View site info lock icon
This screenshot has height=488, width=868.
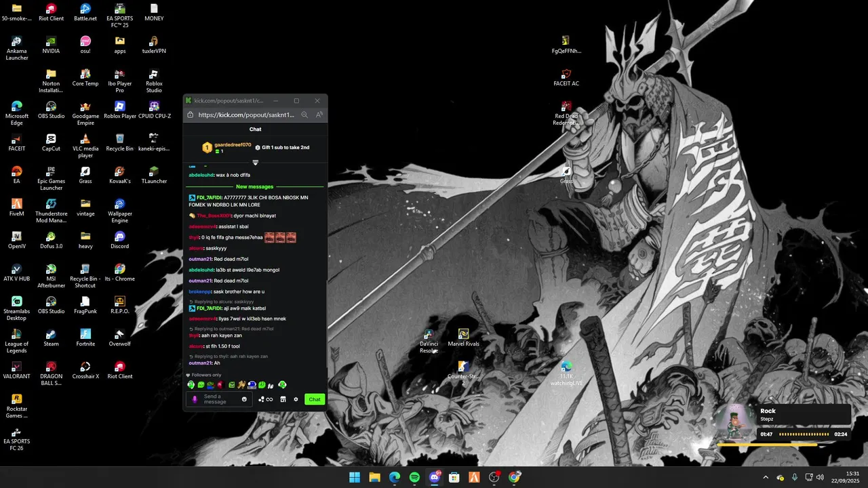191,115
